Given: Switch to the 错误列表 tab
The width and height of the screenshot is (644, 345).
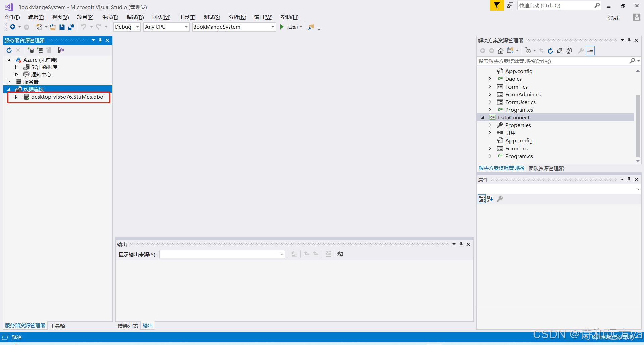Looking at the screenshot, I should [128, 326].
